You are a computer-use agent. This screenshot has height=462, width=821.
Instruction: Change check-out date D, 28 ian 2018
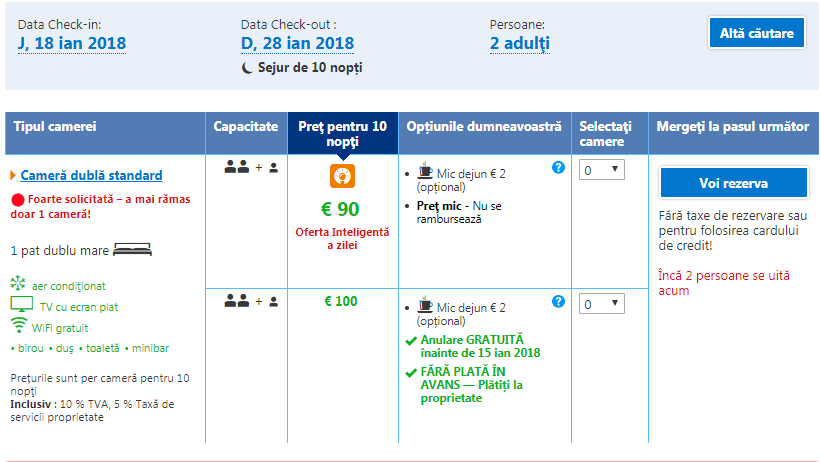point(296,43)
